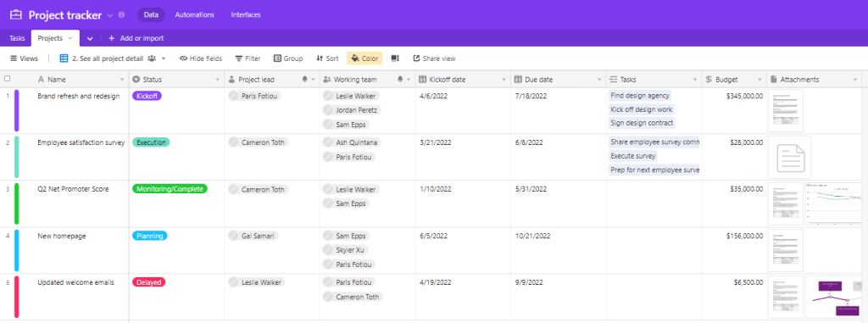Click Gal Samari collaborator chip
This screenshot has height=323, width=868.
(253, 236)
